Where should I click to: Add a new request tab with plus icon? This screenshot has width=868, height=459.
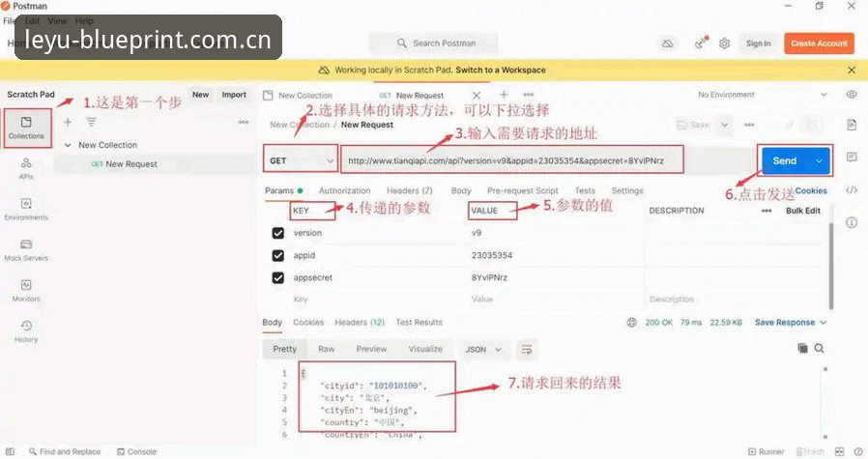point(504,95)
